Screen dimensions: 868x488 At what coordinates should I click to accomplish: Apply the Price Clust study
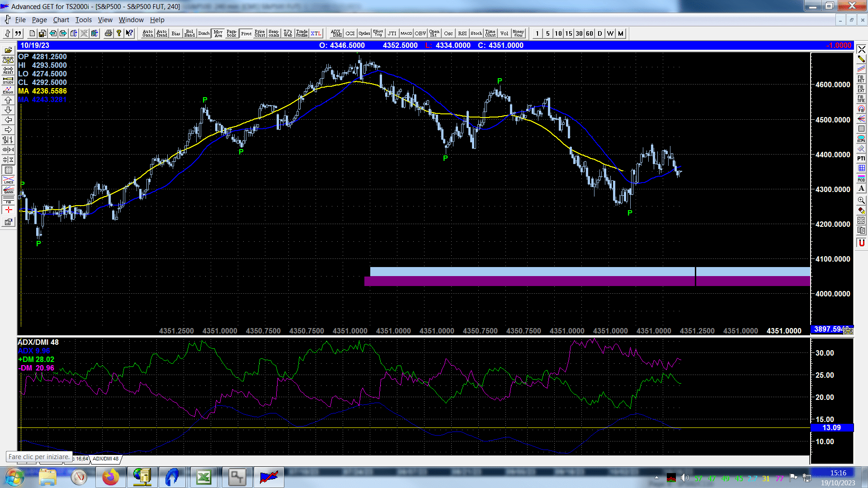click(260, 33)
